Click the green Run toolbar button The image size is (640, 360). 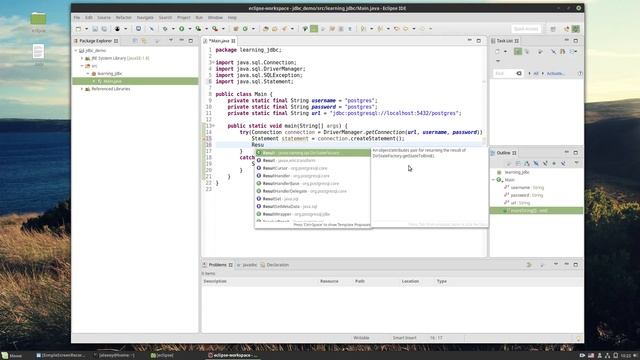[182, 29]
